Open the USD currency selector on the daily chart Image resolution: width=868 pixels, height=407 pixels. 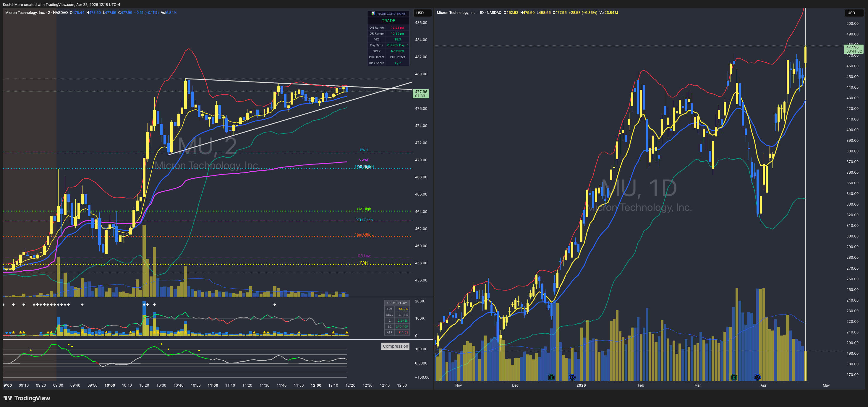(x=854, y=13)
